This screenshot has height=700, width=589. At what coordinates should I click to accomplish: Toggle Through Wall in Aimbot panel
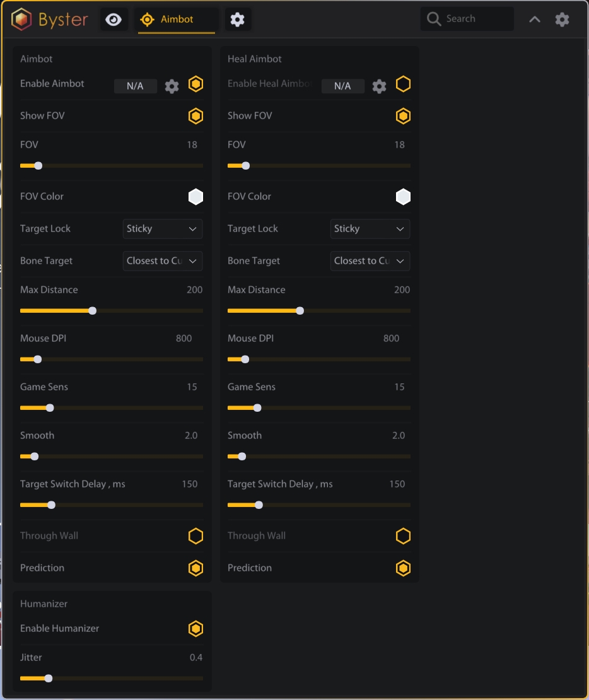pos(195,536)
